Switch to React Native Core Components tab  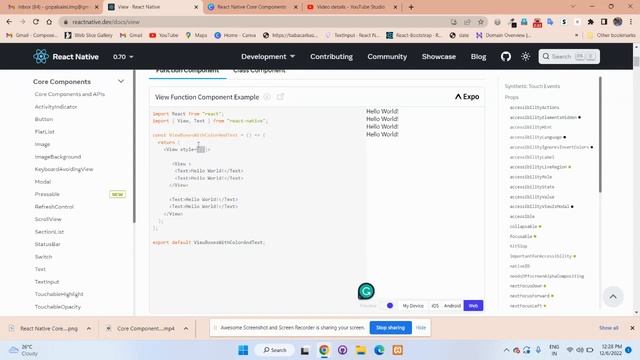(x=252, y=7)
